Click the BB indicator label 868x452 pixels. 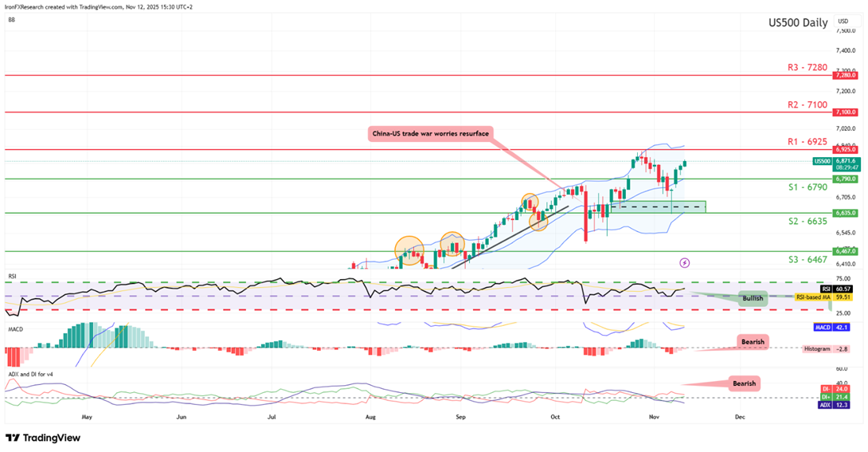[11, 20]
